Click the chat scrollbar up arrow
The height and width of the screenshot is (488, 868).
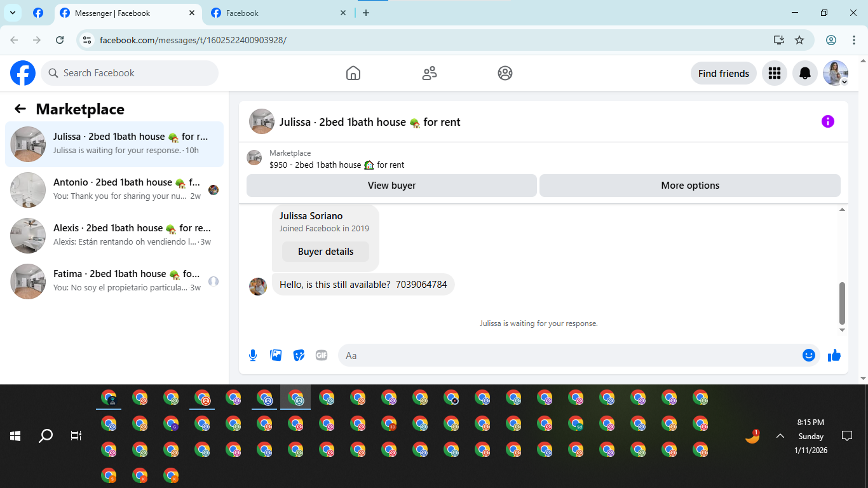pyautogui.click(x=843, y=209)
